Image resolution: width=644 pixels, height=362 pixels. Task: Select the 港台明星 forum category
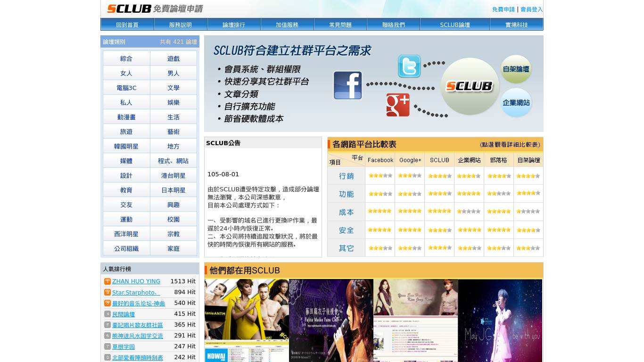point(173,175)
